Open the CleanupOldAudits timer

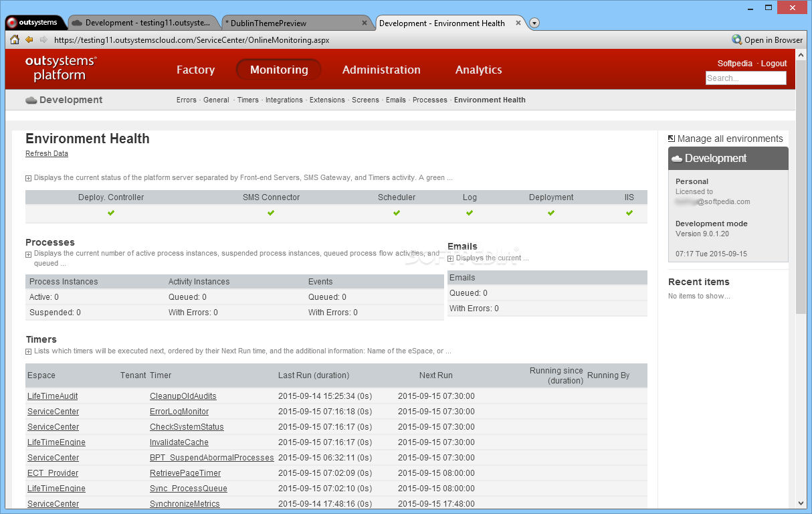point(183,396)
